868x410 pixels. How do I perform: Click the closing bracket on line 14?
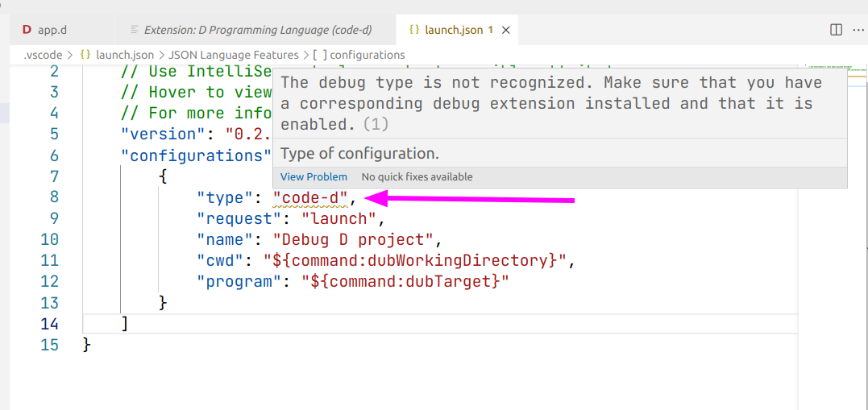pos(125,324)
